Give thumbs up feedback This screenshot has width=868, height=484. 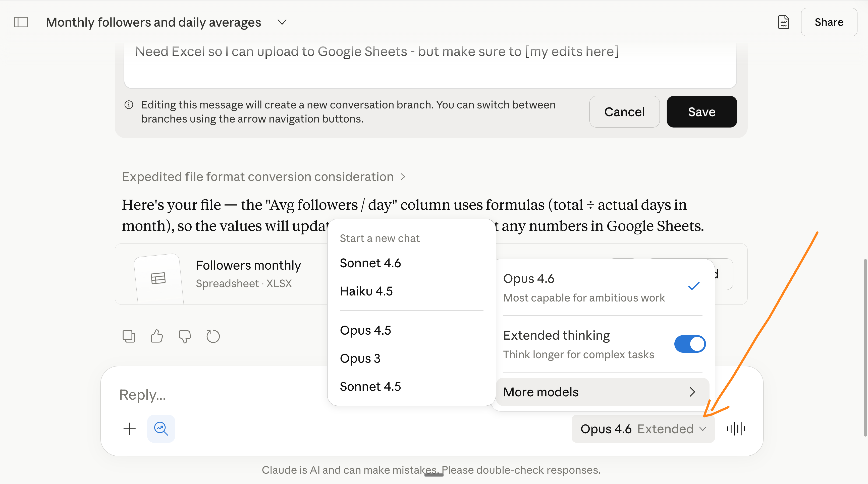tap(157, 336)
